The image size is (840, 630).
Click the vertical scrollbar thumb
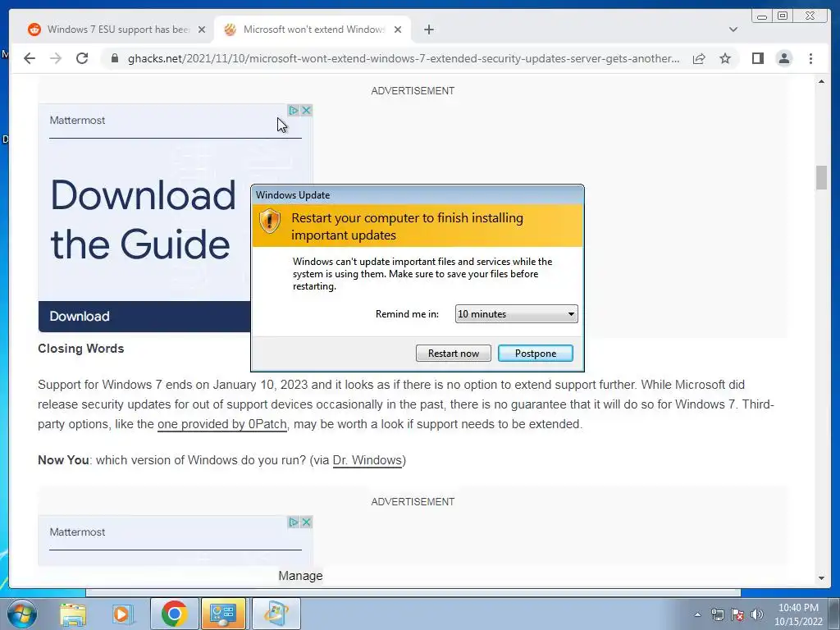(821, 178)
